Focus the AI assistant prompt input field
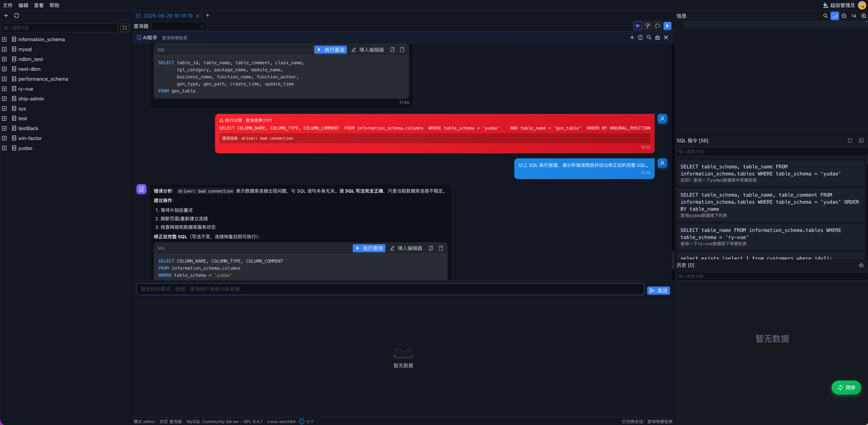This screenshot has height=425, width=868. pyautogui.click(x=390, y=289)
